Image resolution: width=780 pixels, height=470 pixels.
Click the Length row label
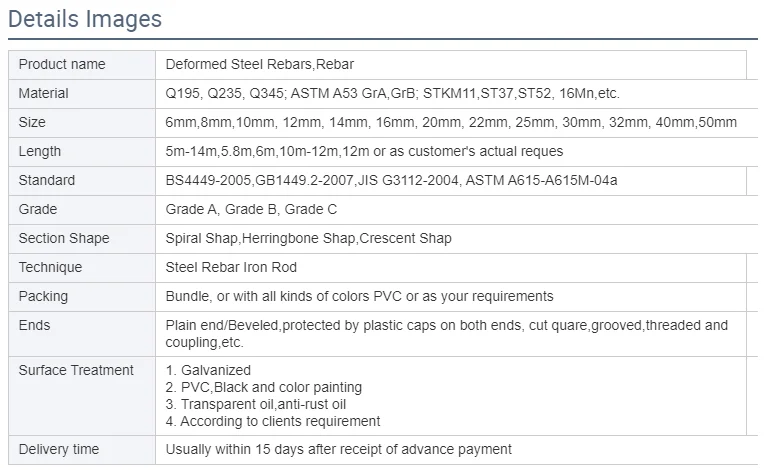tap(40, 151)
